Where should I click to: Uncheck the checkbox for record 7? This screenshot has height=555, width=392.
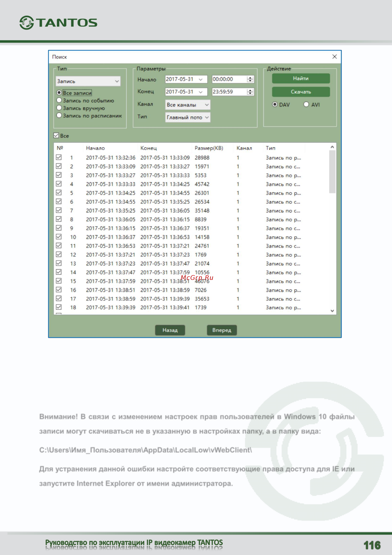click(59, 210)
